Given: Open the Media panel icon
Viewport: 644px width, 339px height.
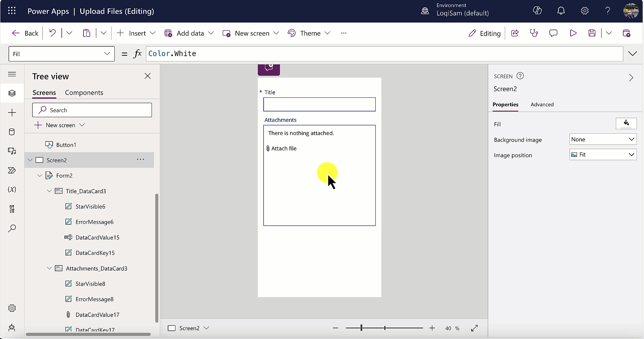Looking at the screenshot, I should click(x=12, y=151).
